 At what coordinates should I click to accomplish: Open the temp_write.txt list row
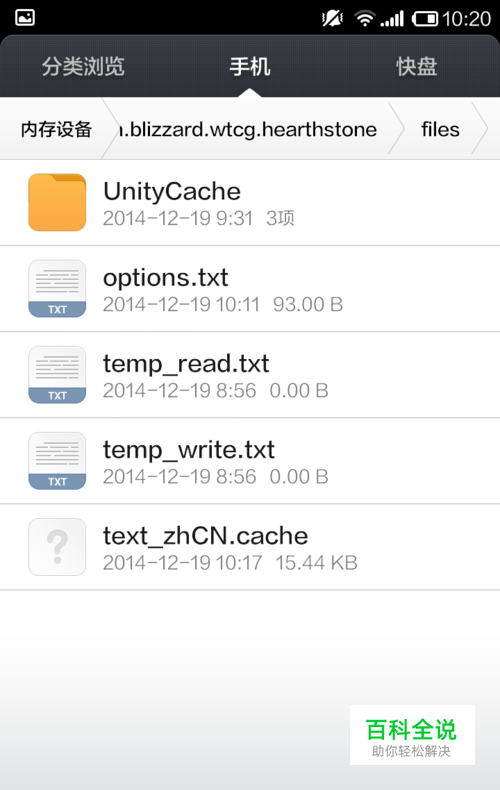(x=250, y=461)
